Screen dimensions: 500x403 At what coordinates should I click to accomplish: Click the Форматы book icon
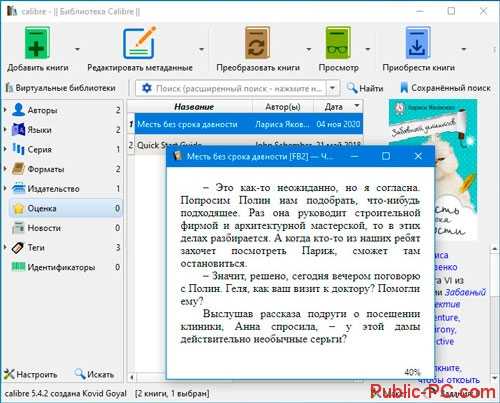click(x=18, y=169)
